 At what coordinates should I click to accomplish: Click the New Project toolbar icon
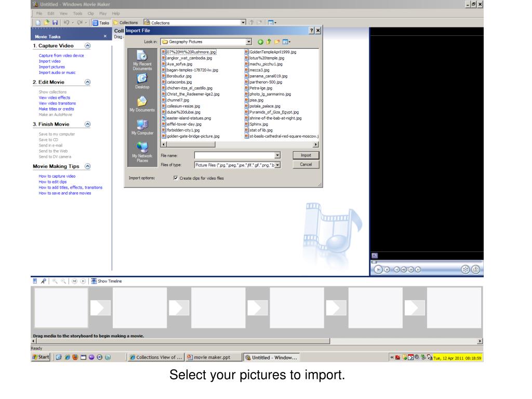(x=38, y=23)
